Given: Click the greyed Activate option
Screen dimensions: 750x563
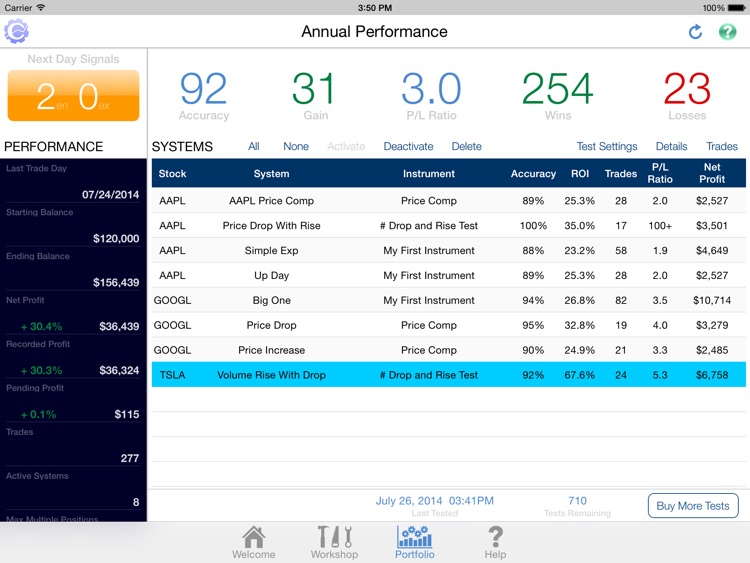Looking at the screenshot, I should [x=346, y=146].
